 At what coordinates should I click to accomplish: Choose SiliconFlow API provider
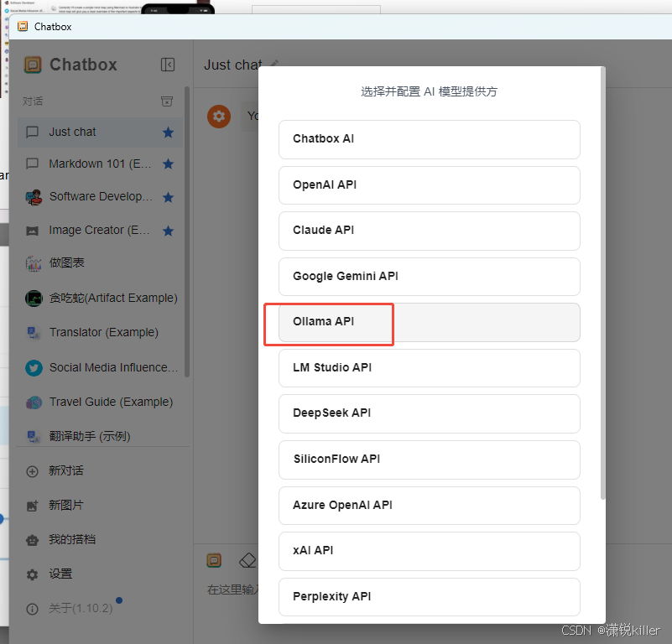pyautogui.click(x=429, y=460)
